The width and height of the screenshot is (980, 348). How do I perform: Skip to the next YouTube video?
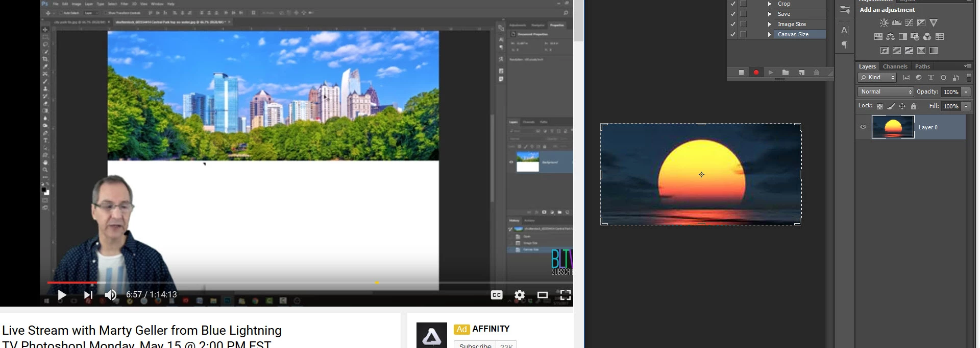88,295
